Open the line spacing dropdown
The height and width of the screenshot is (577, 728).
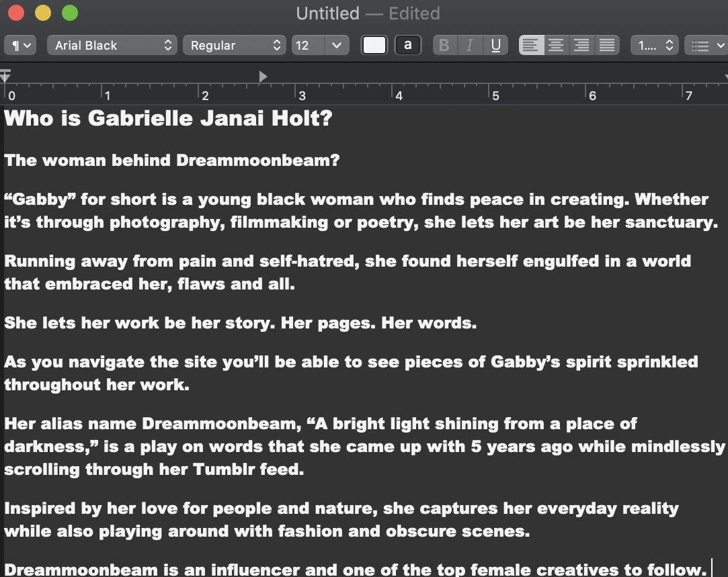(655, 45)
